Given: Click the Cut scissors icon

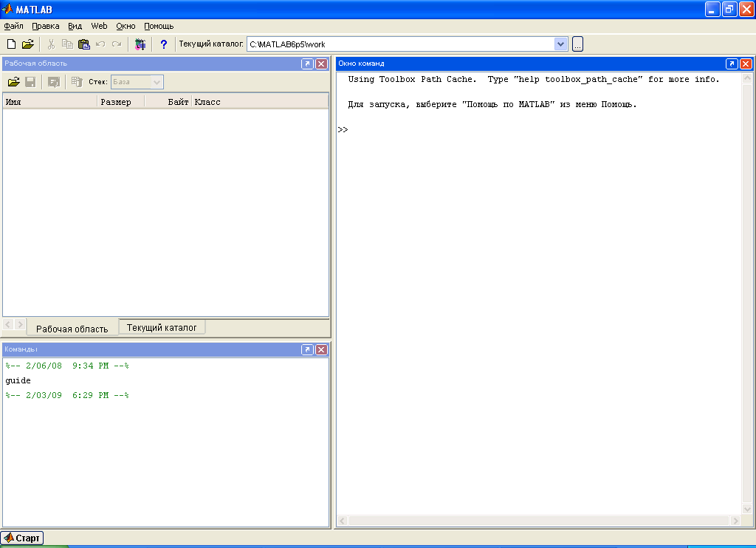Looking at the screenshot, I should pos(51,44).
